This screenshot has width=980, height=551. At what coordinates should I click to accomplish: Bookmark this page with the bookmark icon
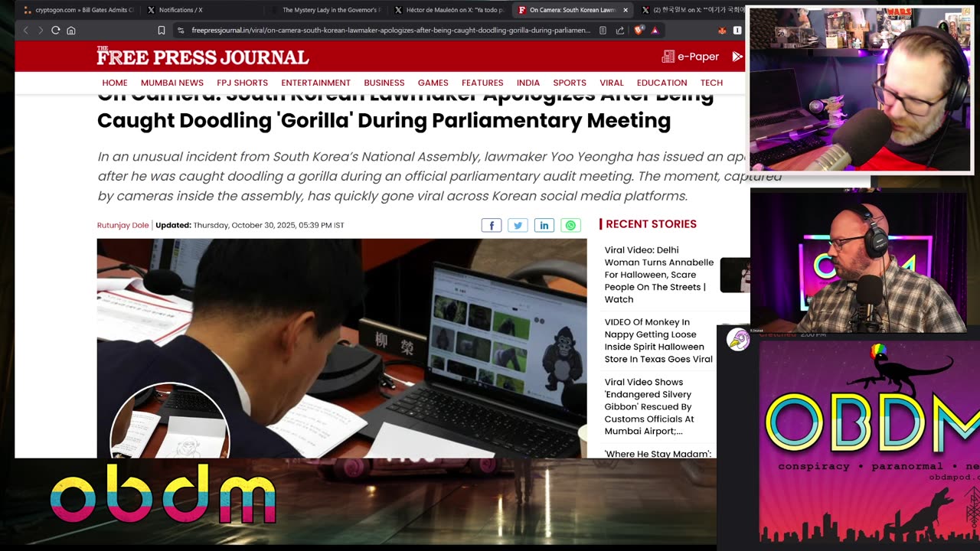[x=162, y=31]
